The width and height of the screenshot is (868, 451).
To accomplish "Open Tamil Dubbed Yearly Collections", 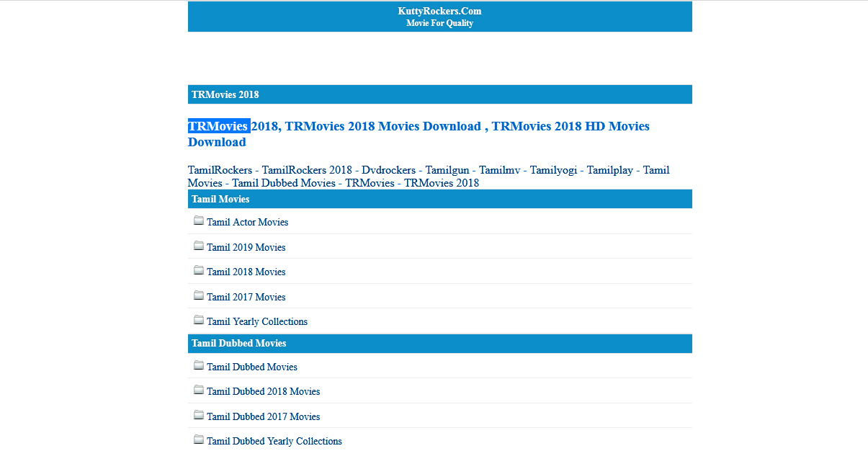I will [x=274, y=441].
